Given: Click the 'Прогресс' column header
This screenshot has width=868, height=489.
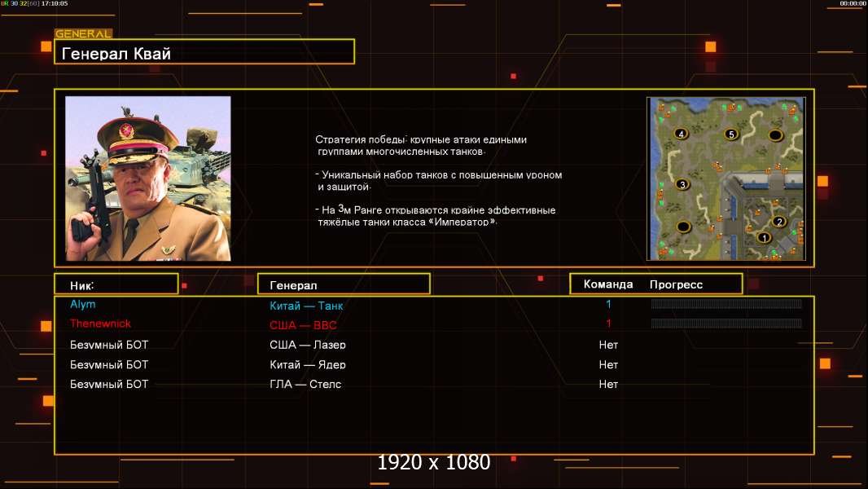Looking at the screenshot, I should (x=676, y=284).
